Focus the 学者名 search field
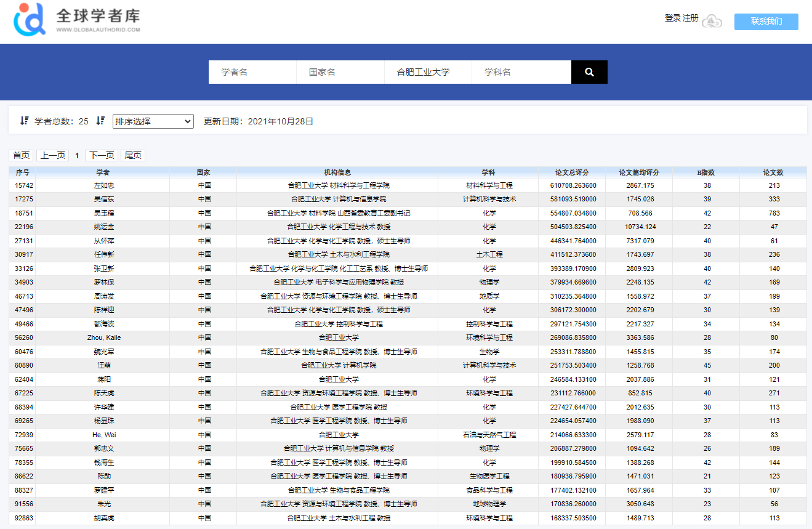 pyautogui.click(x=252, y=72)
